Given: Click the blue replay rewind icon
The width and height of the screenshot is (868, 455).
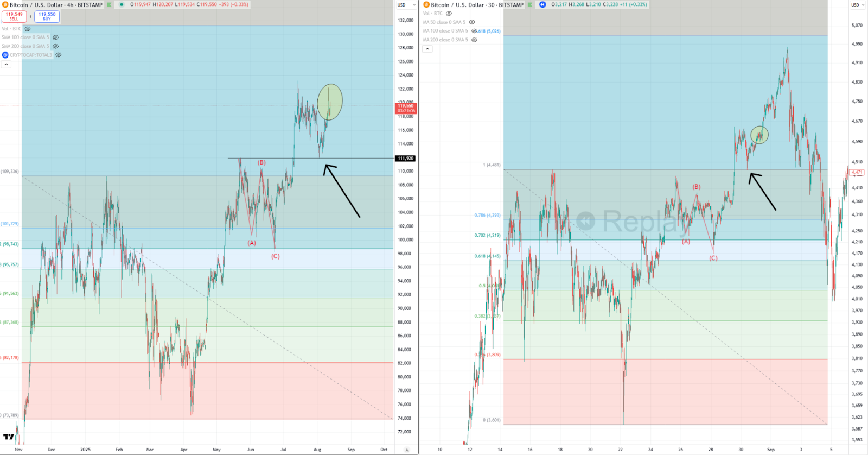Looking at the screenshot, I should point(542,5).
